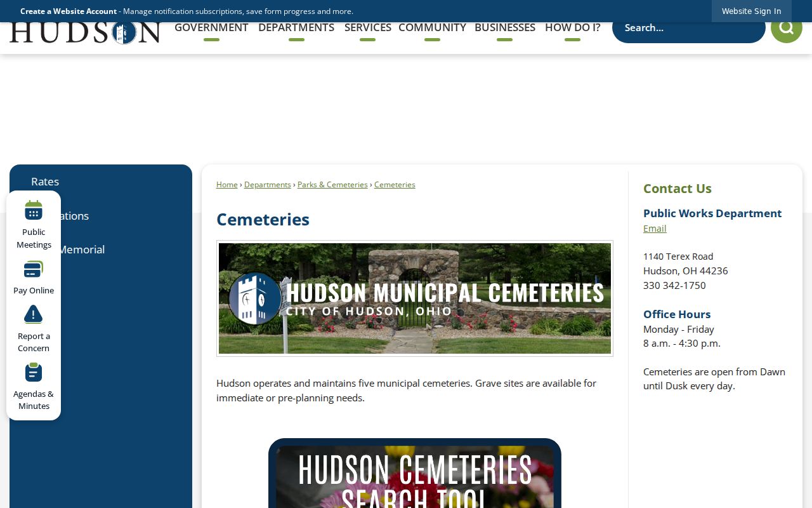This screenshot has width=812, height=508.
Task: Focus the Search input field
Action: click(x=689, y=27)
